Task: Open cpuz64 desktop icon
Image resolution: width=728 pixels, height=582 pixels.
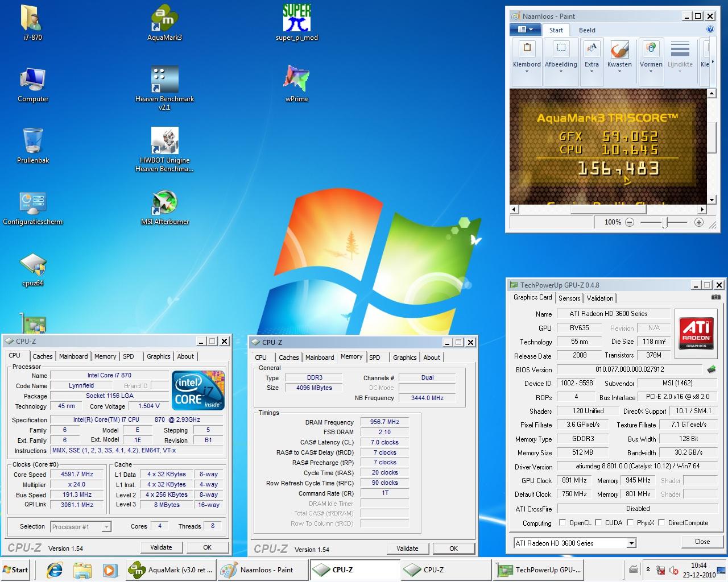Action: pos(32,269)
